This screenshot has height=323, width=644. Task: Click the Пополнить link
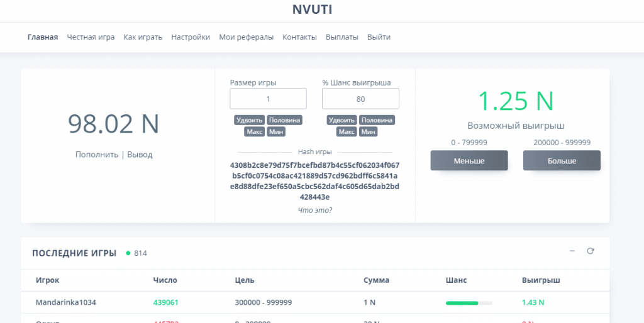pos(96,155)
